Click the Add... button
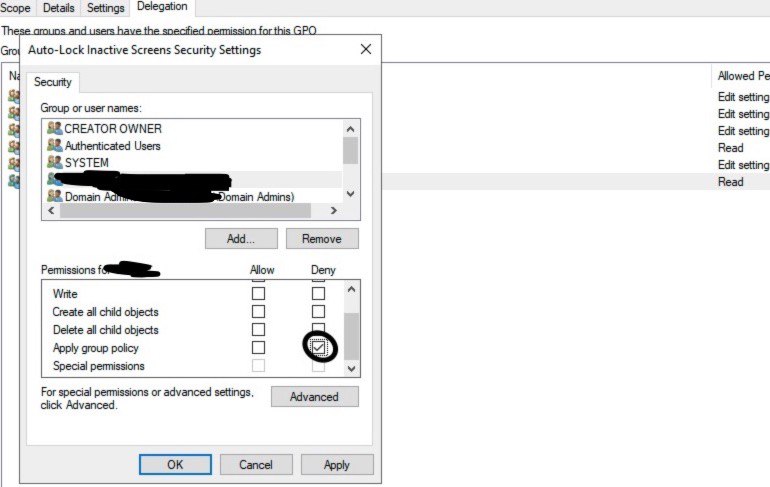Screen dimensions: 770x487 click(241, 239)
